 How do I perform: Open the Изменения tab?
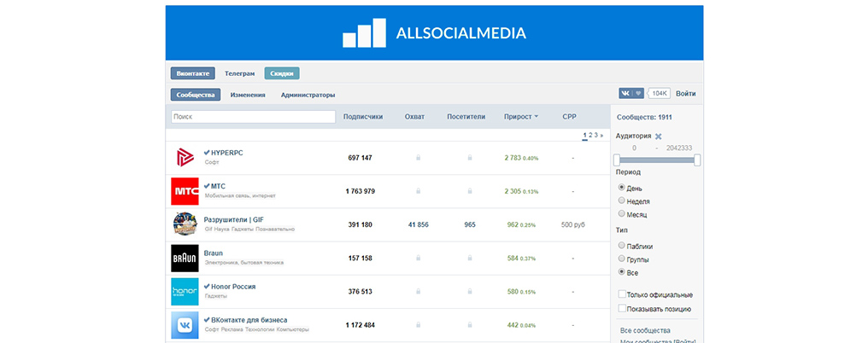[x=248, y=95]
